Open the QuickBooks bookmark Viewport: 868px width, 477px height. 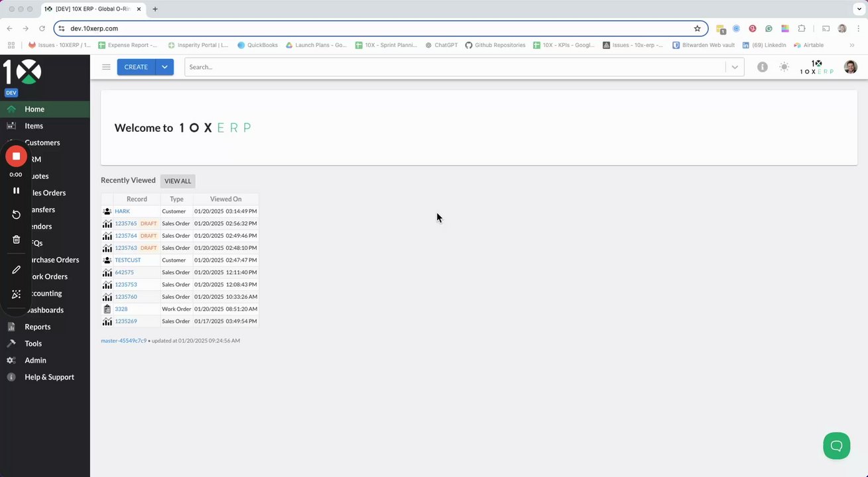click(258, 45)
